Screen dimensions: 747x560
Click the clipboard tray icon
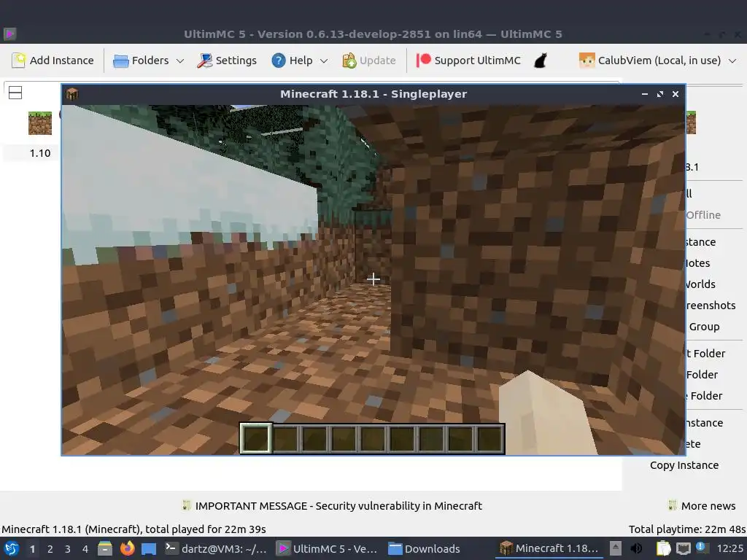663,548
